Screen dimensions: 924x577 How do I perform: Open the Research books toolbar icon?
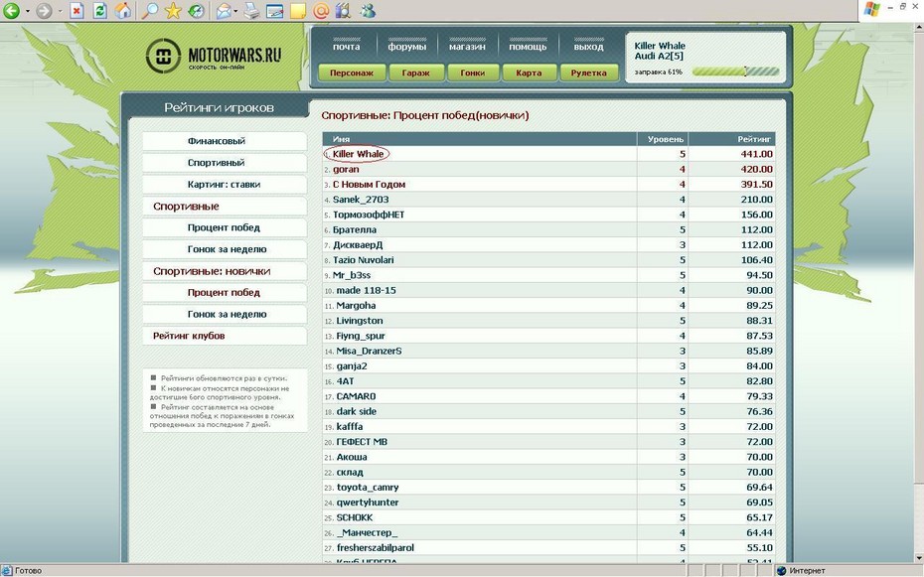point(343,11)
